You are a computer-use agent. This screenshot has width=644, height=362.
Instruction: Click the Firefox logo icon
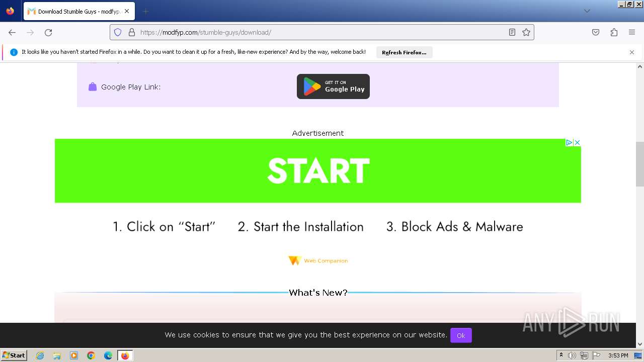pos(10,11)
